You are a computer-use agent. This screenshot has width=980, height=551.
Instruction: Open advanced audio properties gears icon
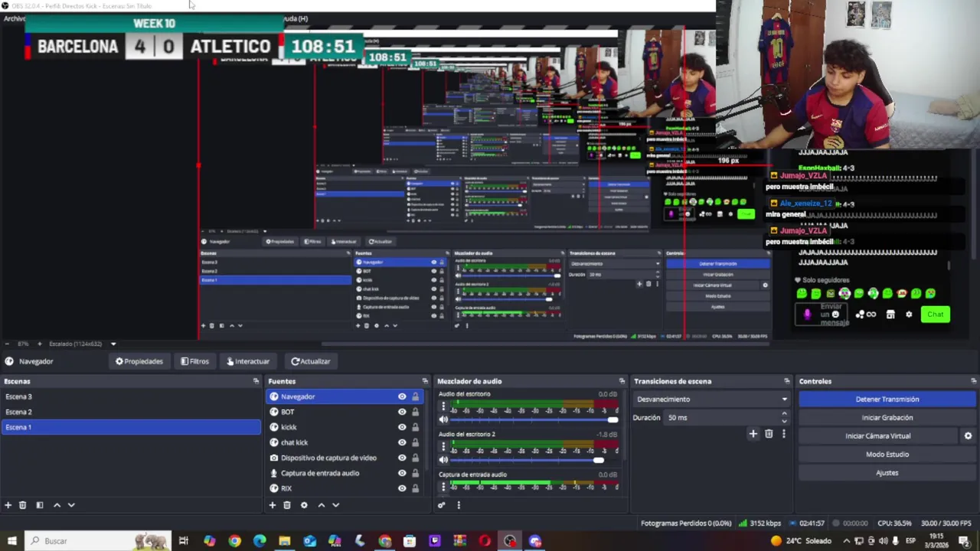click(442, 505)
